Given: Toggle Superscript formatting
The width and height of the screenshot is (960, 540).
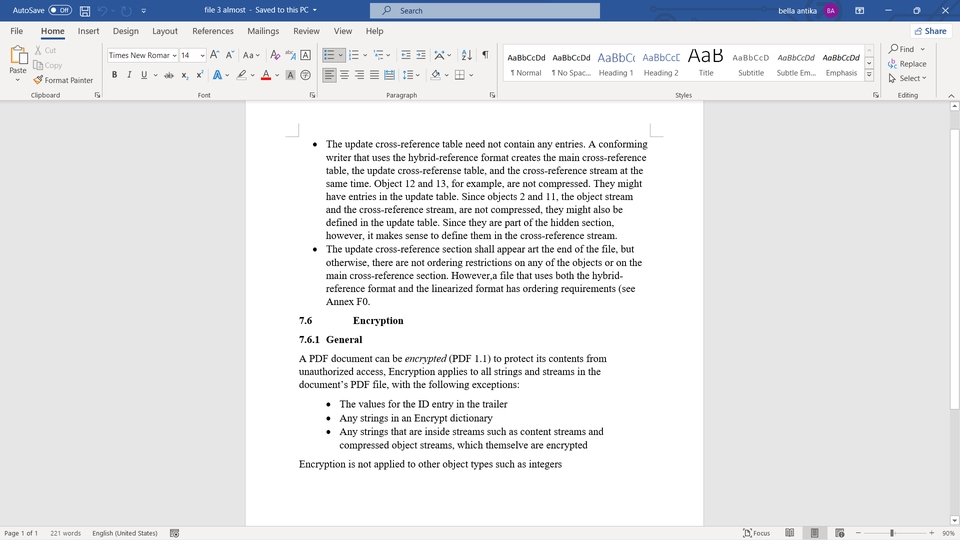Looking at the screenshot, I should click(200, 75).
